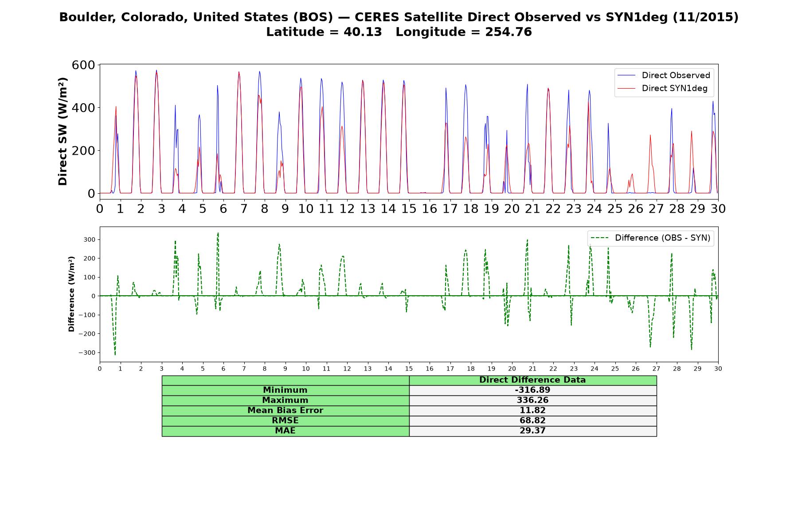Click the Minimum row label in table
The image size is (798, 532).
pyautogui.click(x=285, y=390)
